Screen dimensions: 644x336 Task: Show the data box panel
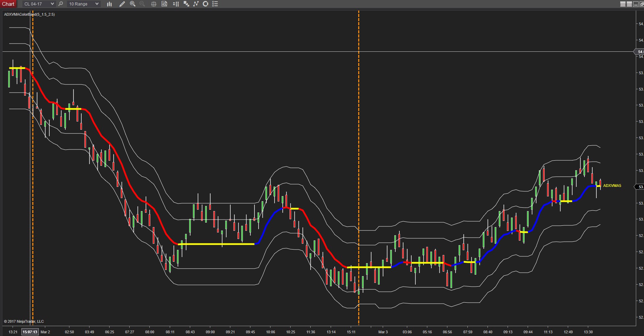pos(164,4)
